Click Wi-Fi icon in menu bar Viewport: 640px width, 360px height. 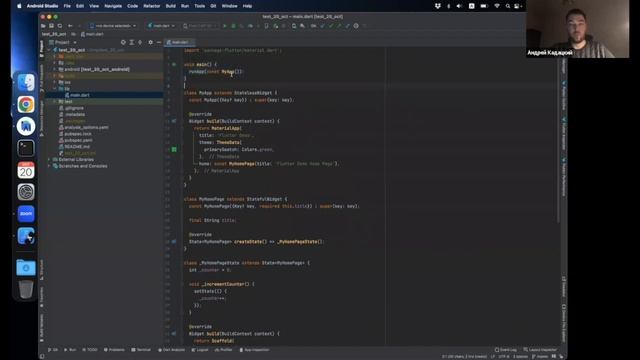[497, 6]
